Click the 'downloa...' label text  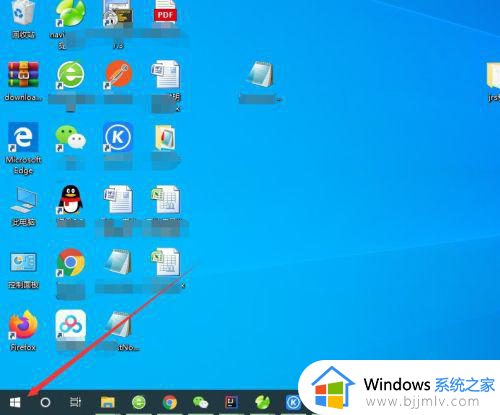[23, 98]
